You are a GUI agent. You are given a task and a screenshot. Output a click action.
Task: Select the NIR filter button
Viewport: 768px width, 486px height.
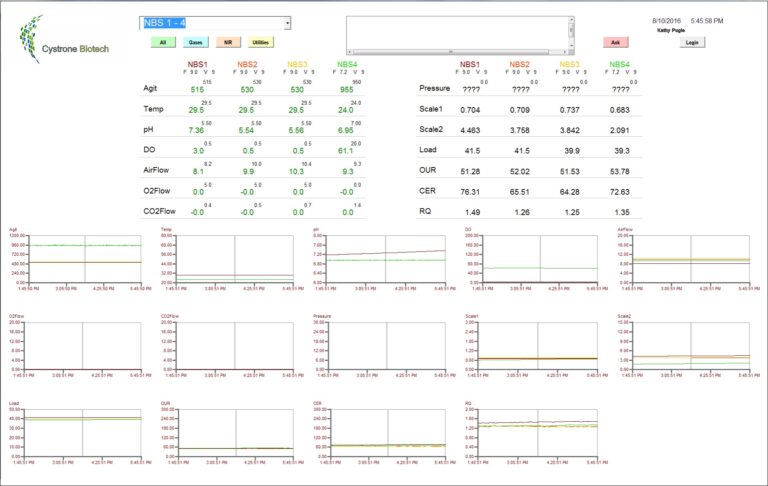[x=228, y=43]
